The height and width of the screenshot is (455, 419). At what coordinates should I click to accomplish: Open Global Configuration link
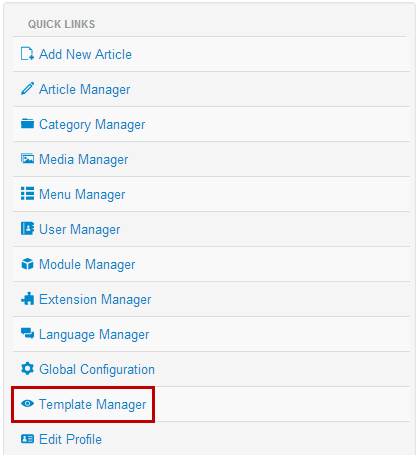click(97, 370)
